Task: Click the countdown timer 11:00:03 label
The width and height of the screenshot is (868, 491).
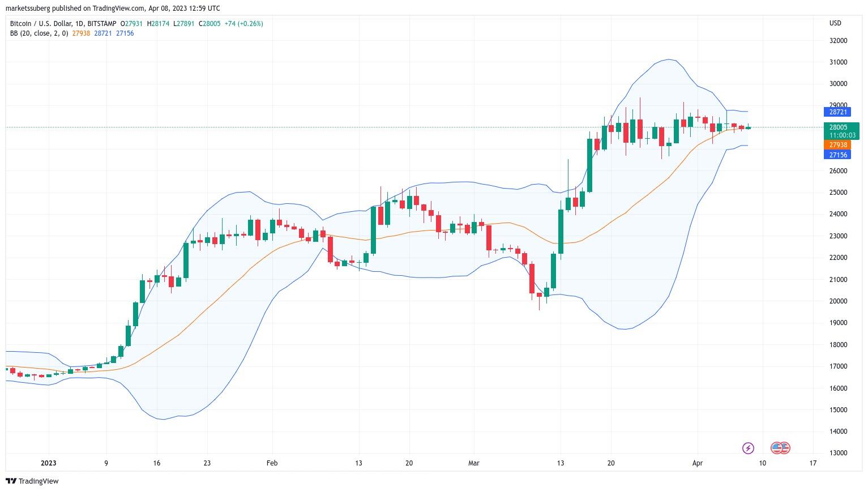Action: click(x=843, y=135)
